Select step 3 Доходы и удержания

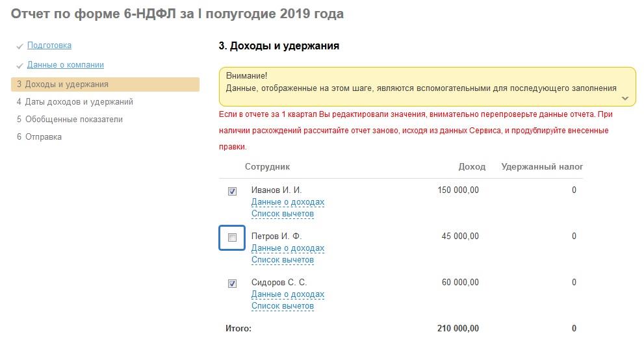coord(62,84)
